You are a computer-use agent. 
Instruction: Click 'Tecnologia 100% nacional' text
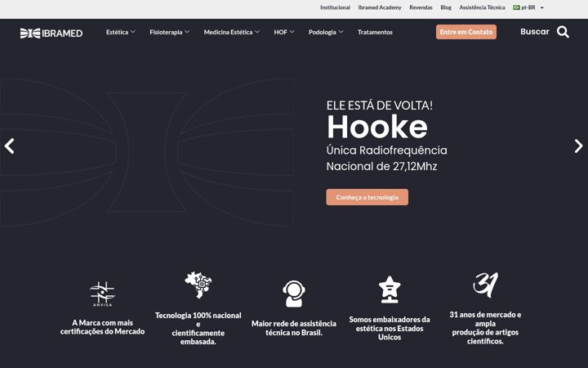198,316
